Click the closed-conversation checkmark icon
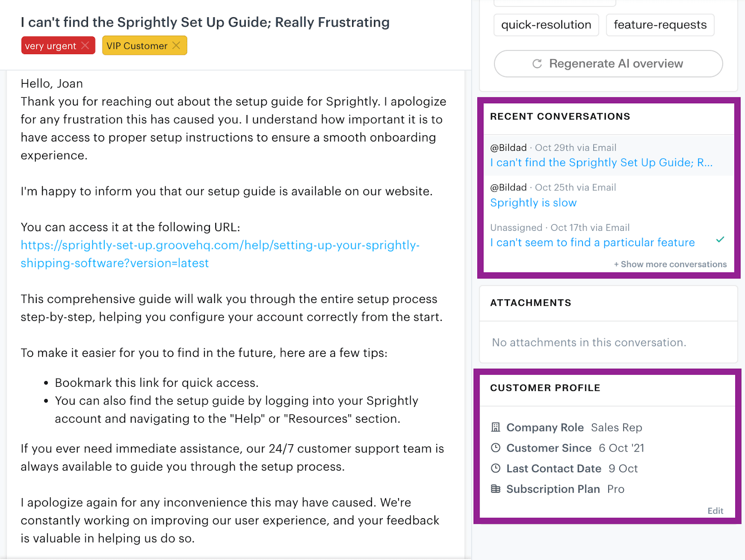Image resolution: width=745 pixels, height=560 pixels. coord(720,240)
